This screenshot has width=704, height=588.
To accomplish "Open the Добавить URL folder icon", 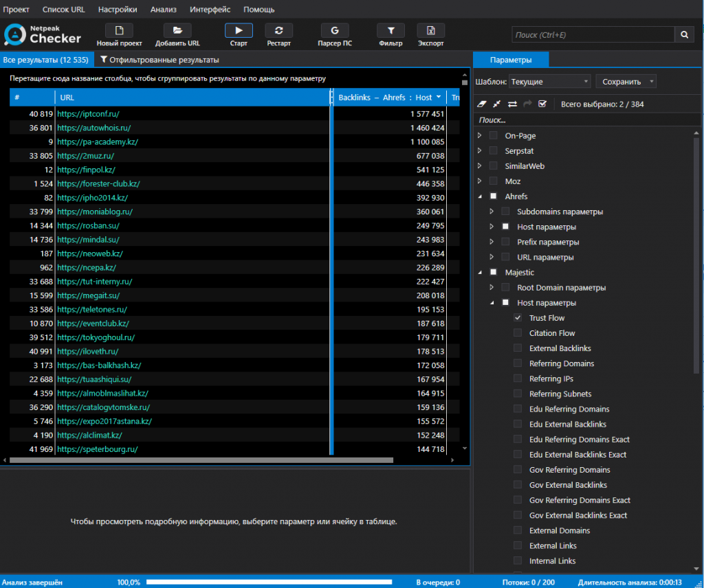I will point(177,30).
